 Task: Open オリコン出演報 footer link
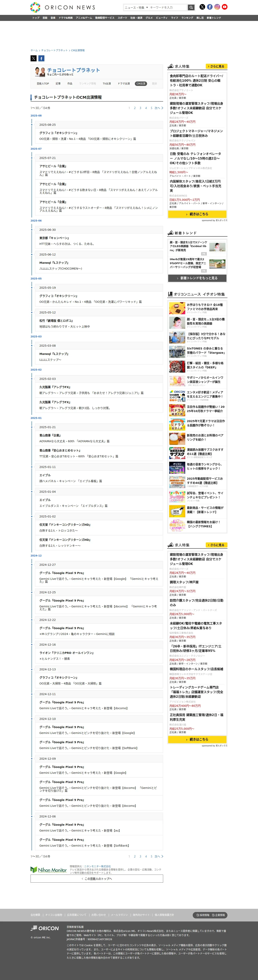click(x=54, y=915)
